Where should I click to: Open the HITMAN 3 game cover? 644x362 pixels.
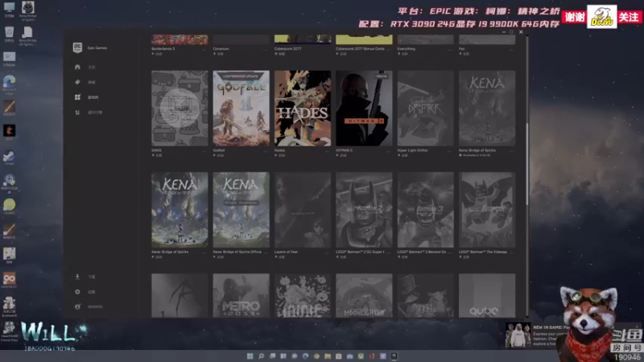click(x=364, y=109)
